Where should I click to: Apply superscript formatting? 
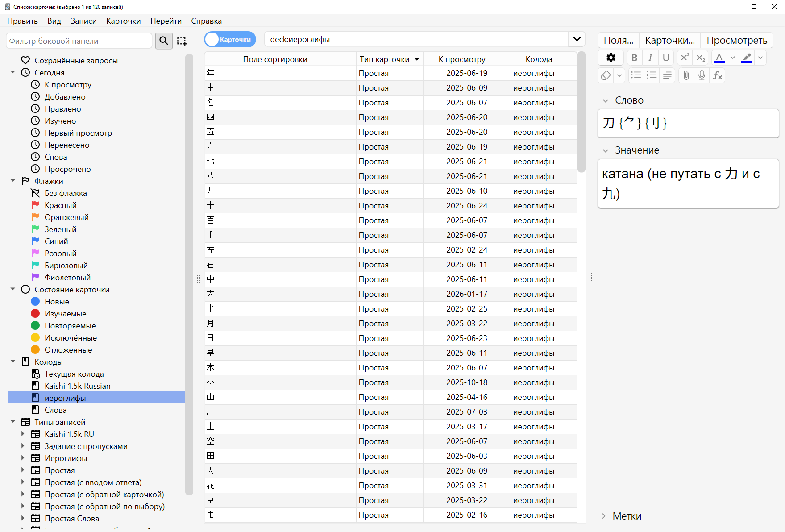pos(685,58)
